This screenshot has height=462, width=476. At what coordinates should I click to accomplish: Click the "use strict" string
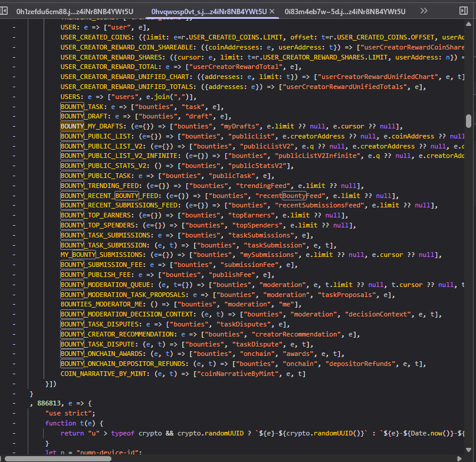(68, 413)
